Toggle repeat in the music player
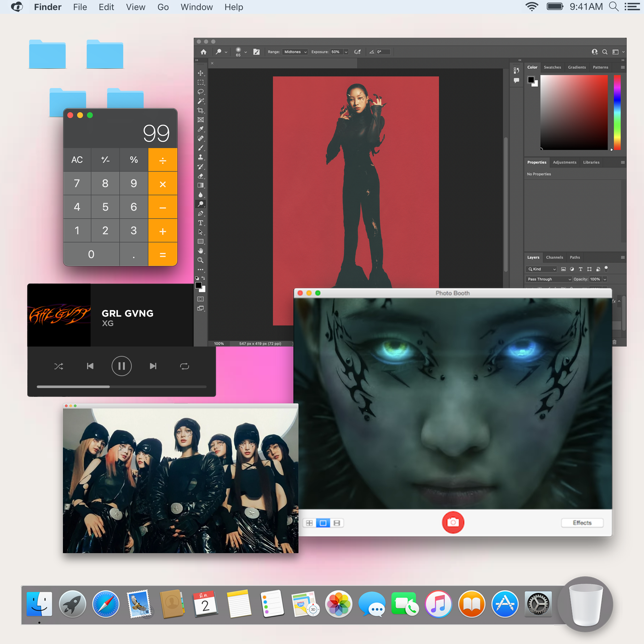 click(x=184, y=366)
